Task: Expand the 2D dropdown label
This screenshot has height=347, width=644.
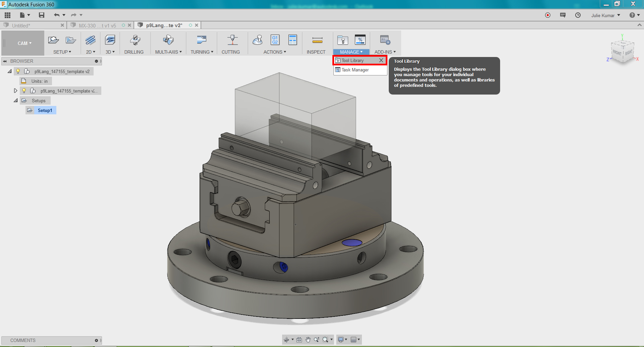Action: coord(91,52)
